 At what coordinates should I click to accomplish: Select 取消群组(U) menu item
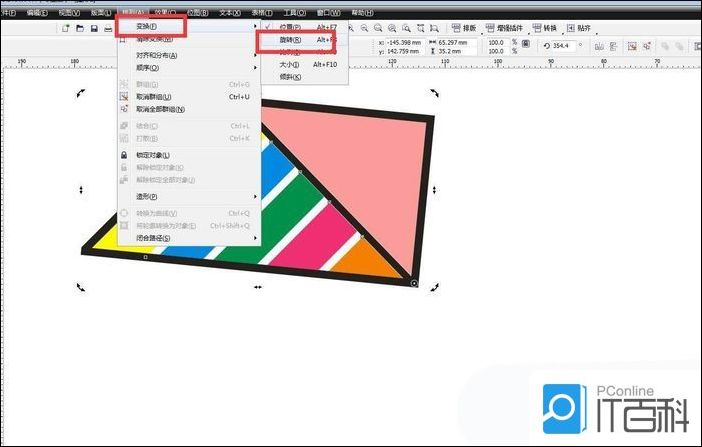tap(188, 97)
